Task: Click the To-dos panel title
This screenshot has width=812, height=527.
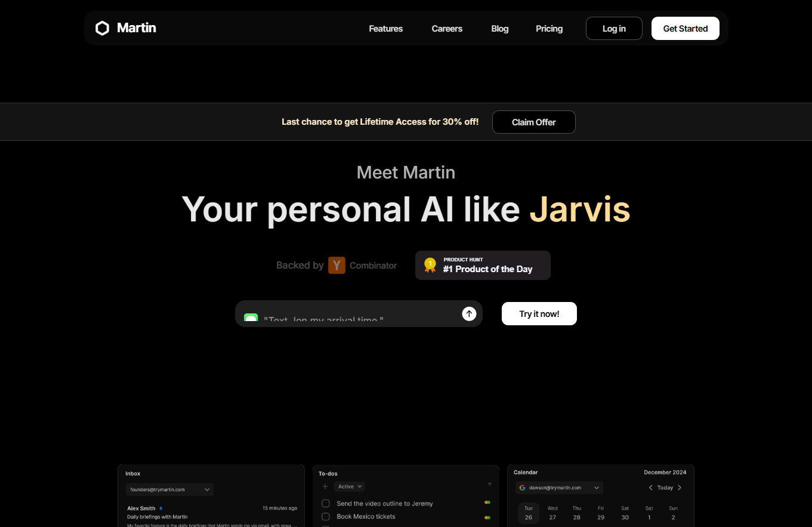Action: coord(328,473)
